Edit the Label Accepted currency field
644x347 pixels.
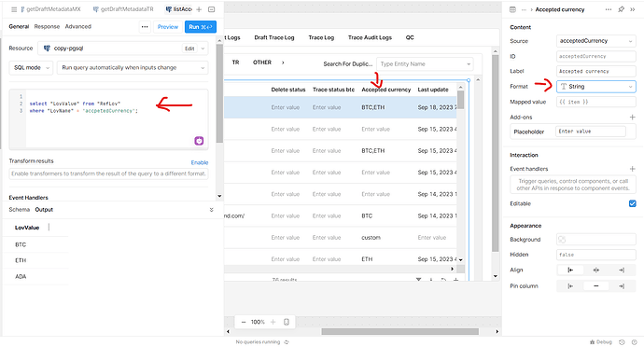click(x=596, y=72)
